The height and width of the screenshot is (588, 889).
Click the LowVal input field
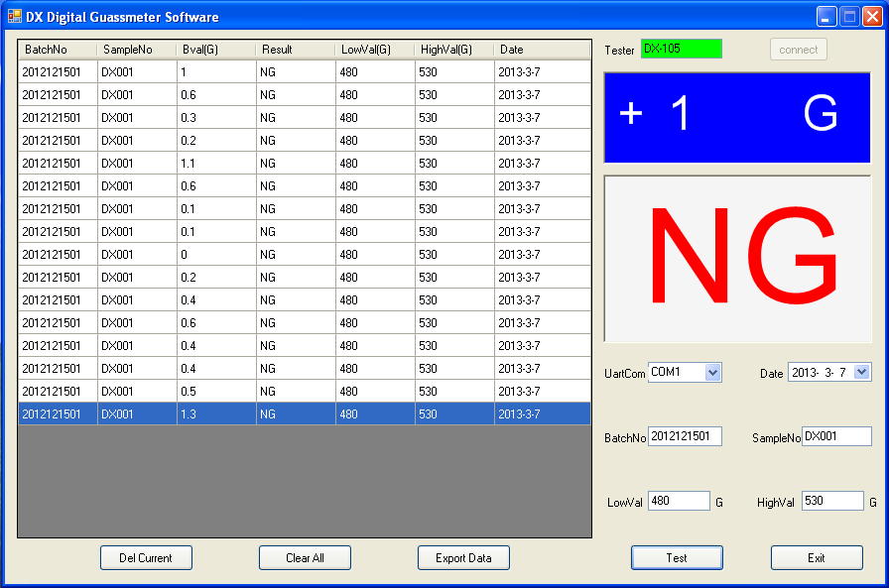679,501
